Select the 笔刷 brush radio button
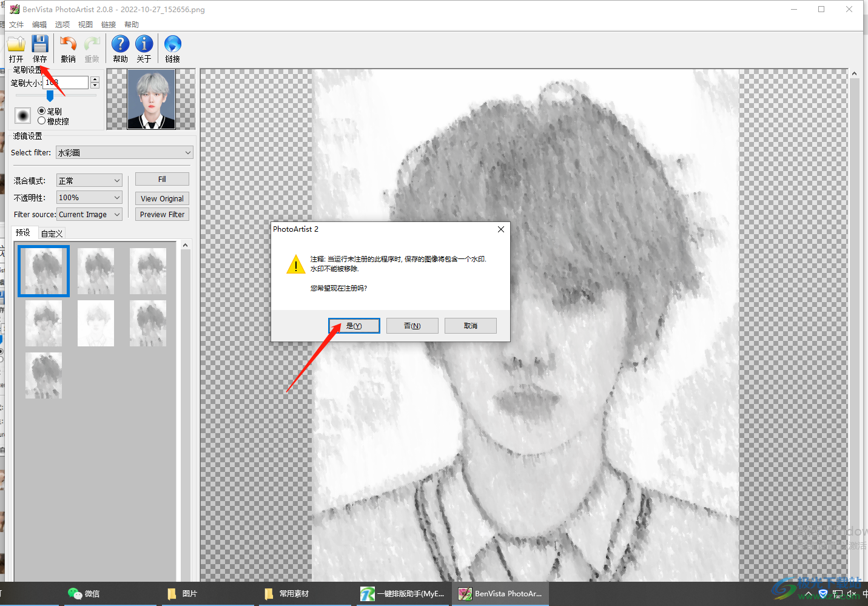 41,111
